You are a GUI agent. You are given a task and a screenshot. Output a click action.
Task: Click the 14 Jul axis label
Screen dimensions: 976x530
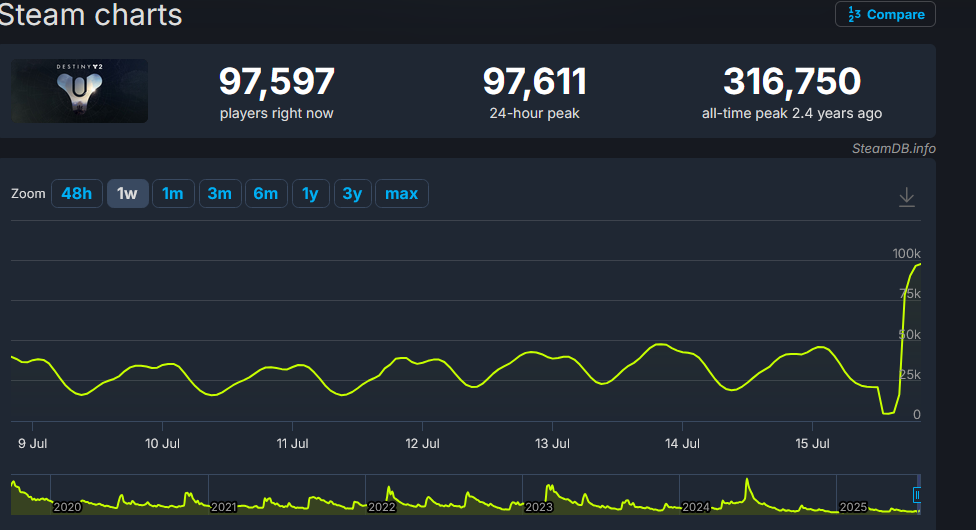pos(682,443)
